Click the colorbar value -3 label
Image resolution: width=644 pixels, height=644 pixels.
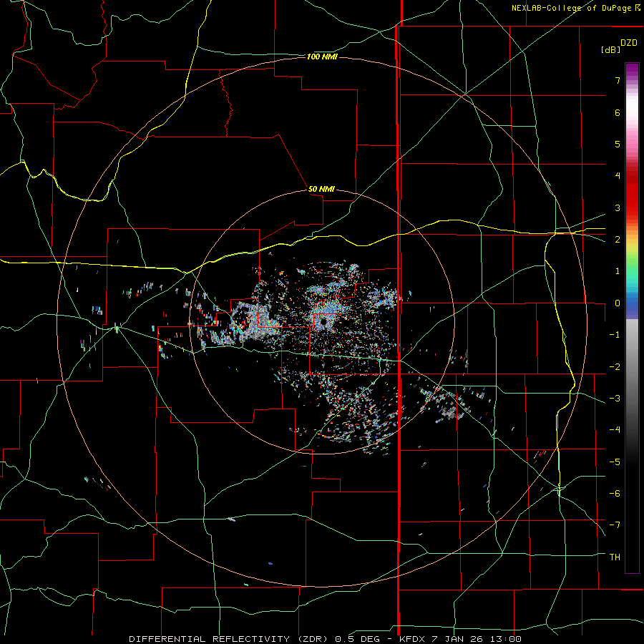tap(615, 399)
